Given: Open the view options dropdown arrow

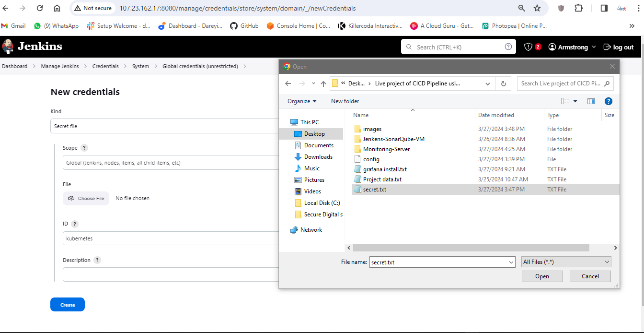Looking at the screenshot, I should [x=575, y=101].
